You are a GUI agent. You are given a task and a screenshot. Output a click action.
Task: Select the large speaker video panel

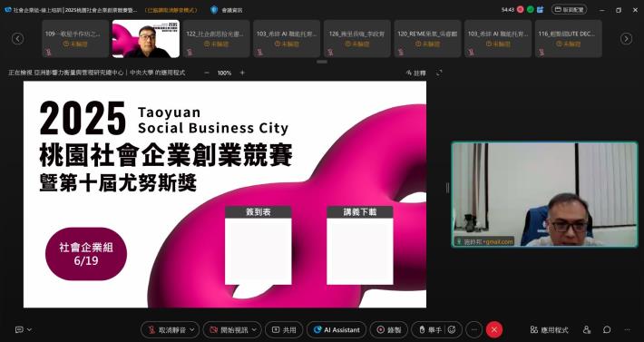coord(544,194)
